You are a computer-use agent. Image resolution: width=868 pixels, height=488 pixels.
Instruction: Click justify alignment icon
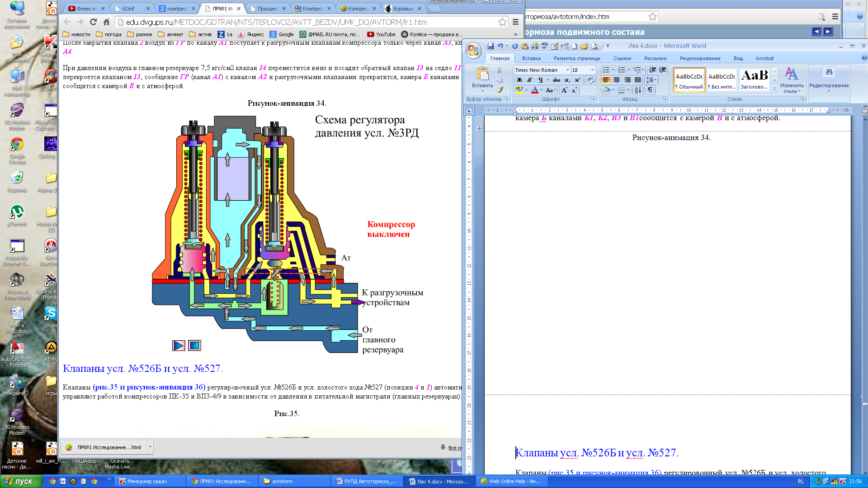637,80
